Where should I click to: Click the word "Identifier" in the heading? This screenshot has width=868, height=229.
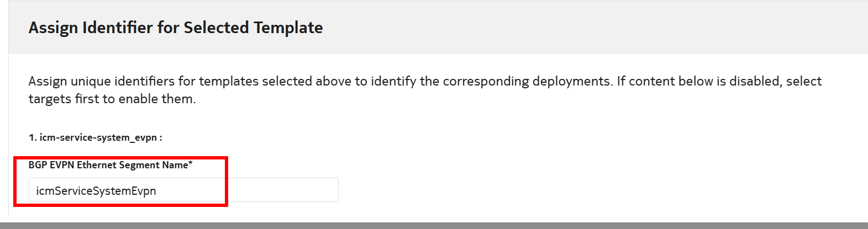pyautogui.click(x=118, y=28)
